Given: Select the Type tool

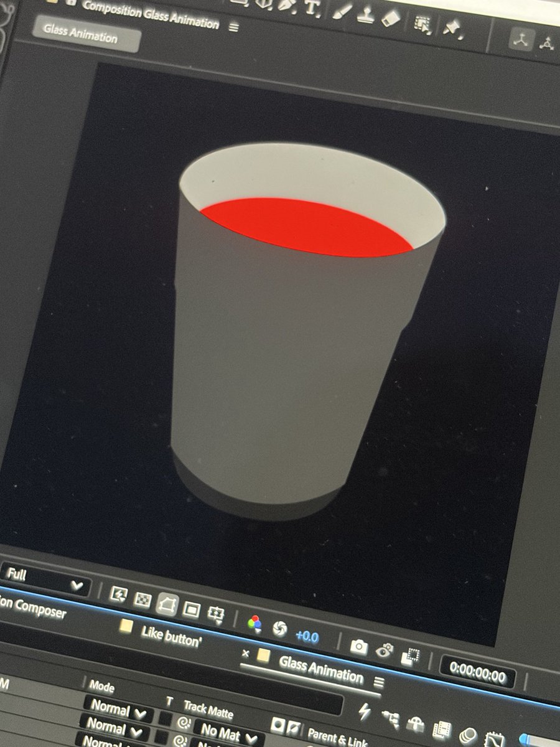Looking at the screenshot, I should click(311, 7).
